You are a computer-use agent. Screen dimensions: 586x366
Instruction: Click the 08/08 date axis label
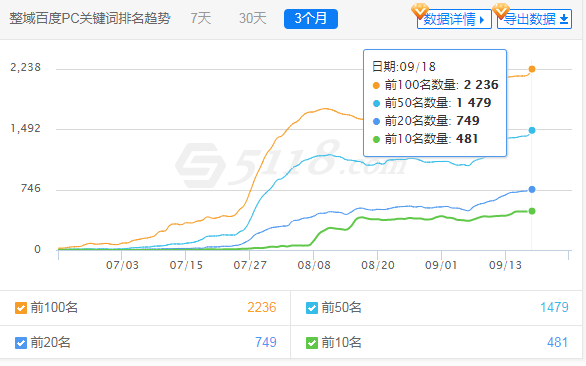(314, 265)
